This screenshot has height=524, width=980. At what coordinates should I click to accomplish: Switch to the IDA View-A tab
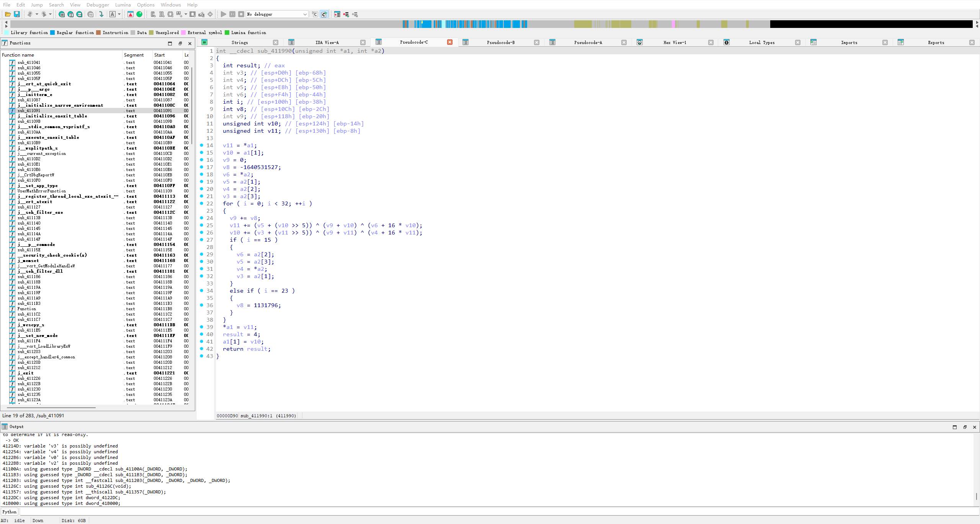click(327, 42)
